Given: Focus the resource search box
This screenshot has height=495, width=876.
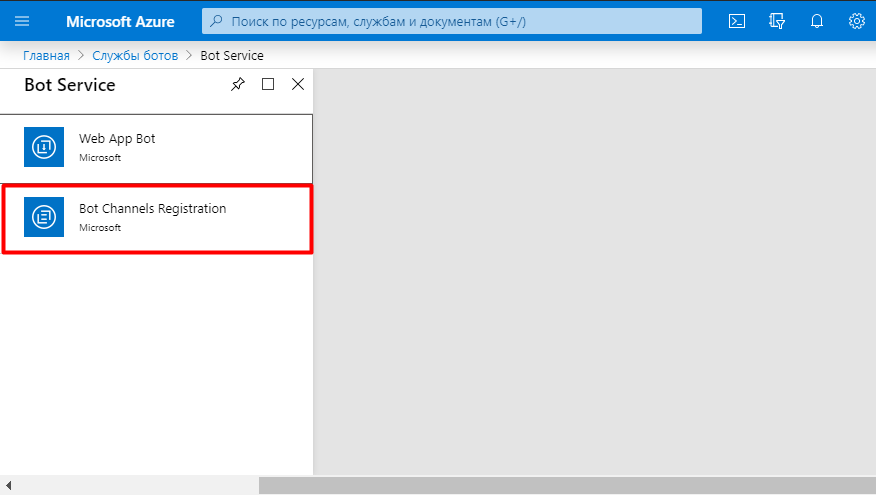Looking at the screenshot, I should [451, 21].
